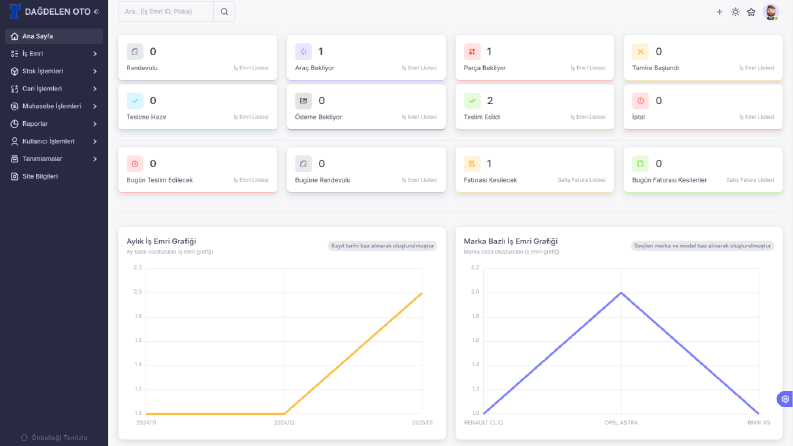Click the Teslime Hazır checkmark icon
The width and height of the screenshot is (793, 446).
click(x=135, y=101)
